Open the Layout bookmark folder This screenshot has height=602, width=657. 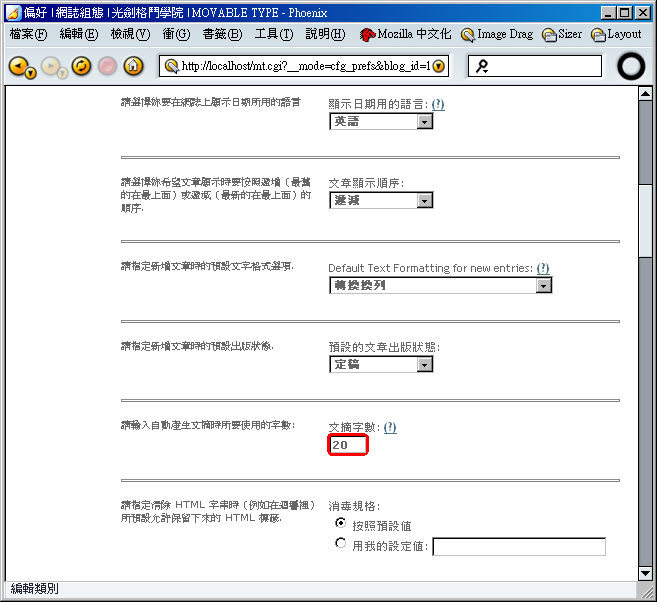tap(616, 34)
